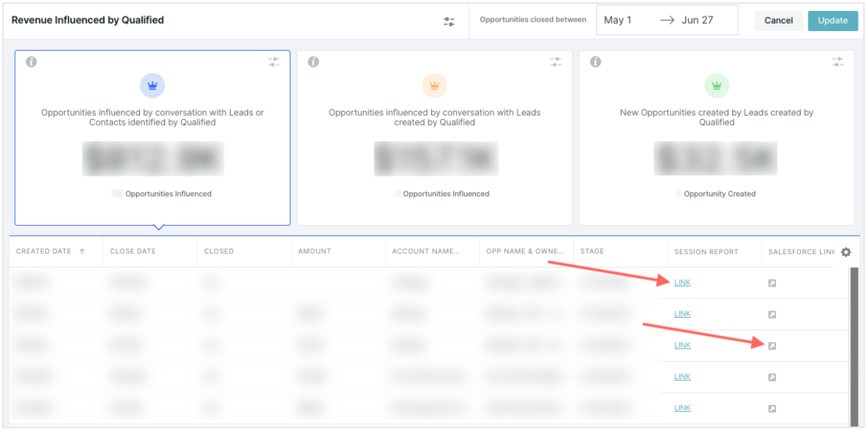This screenshot has height=432, width=868.
Task: Click Opportunities closed between label
Action: 533,20
